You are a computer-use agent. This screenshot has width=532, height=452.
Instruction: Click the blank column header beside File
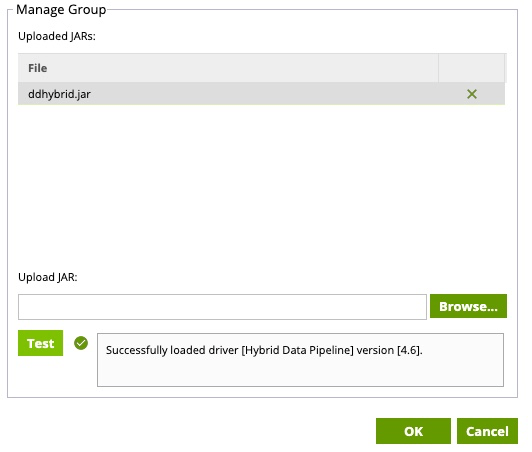pyautogui.click(x=471, y=68)
